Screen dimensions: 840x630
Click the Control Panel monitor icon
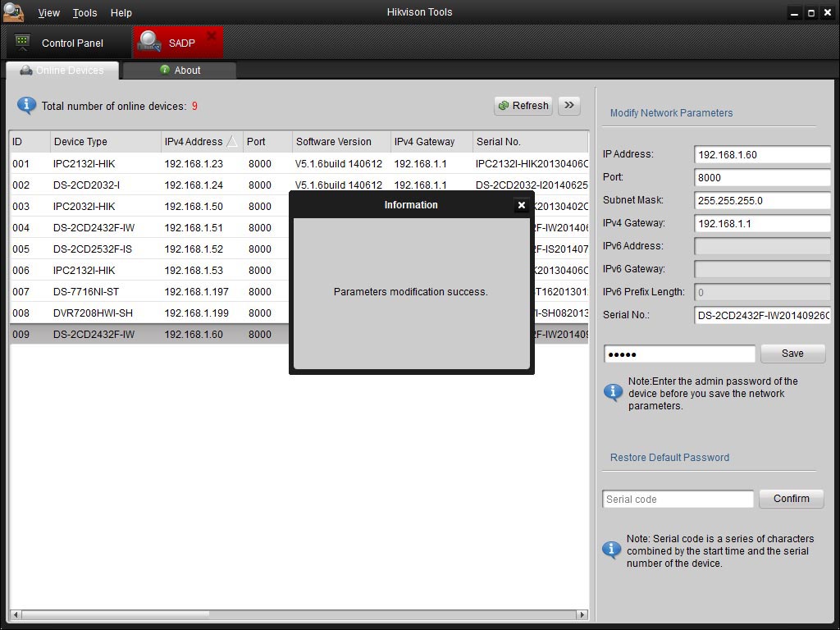coord(22,43)
